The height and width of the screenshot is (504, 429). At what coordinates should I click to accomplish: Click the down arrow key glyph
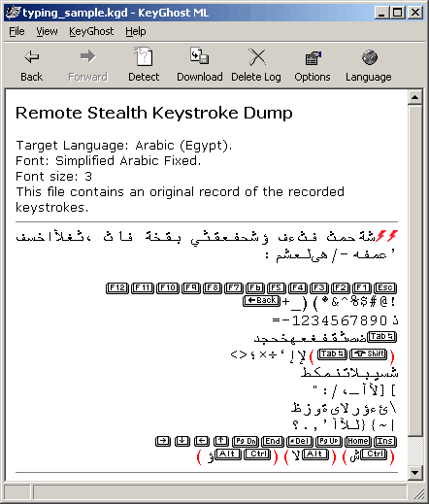182,441
